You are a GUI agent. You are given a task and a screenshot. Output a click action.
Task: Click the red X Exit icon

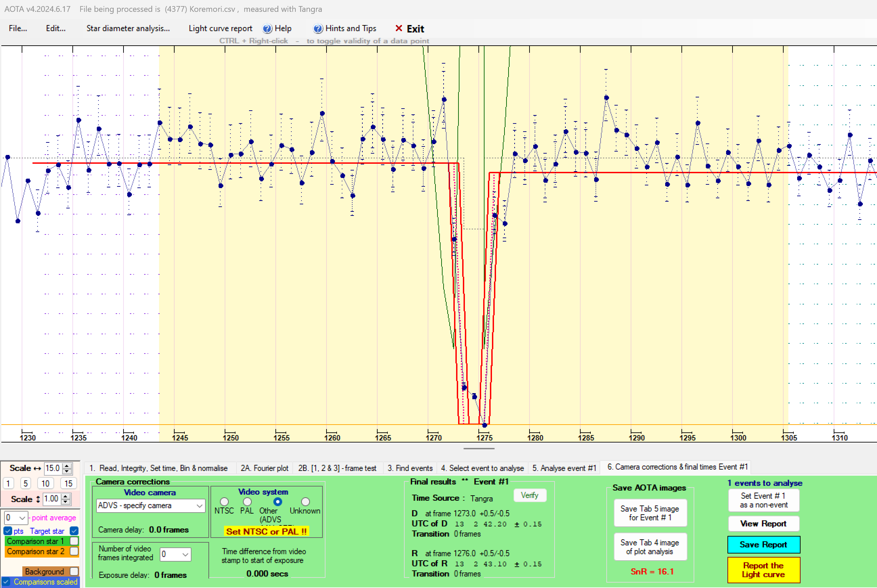tap(399, 28)
